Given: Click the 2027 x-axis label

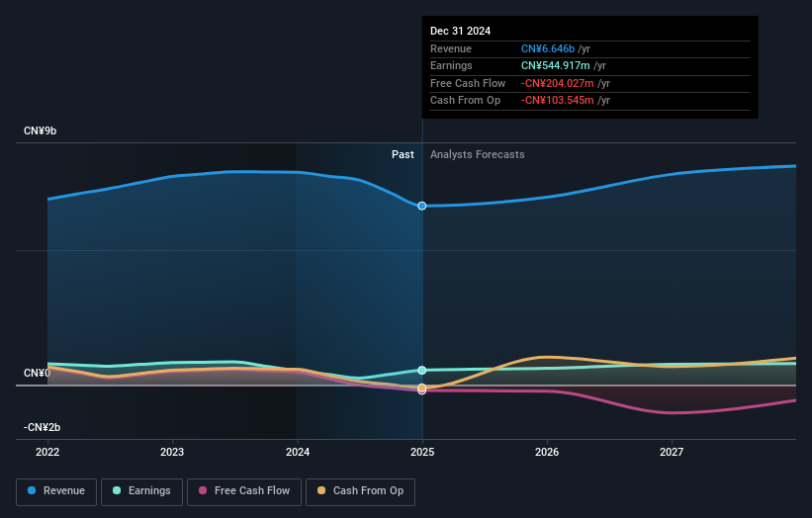Looking at the screenshot, I should [x=672, y=453].
